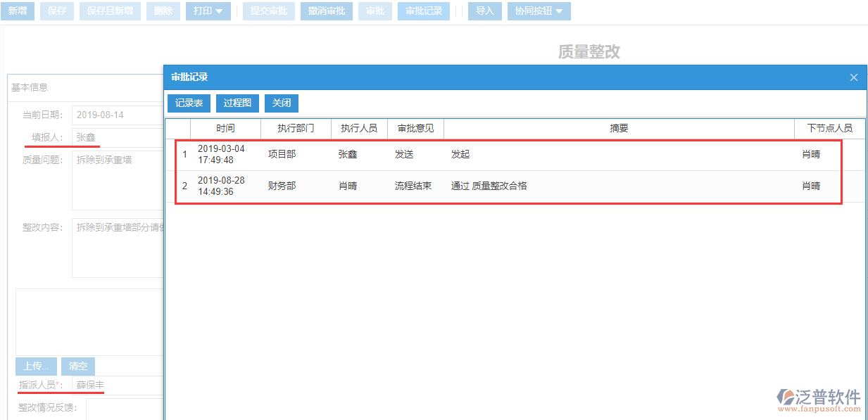Click inside the 填报人 input field
Screen dimensions: 868x420
pyautogui.click(x=106, y=137)
